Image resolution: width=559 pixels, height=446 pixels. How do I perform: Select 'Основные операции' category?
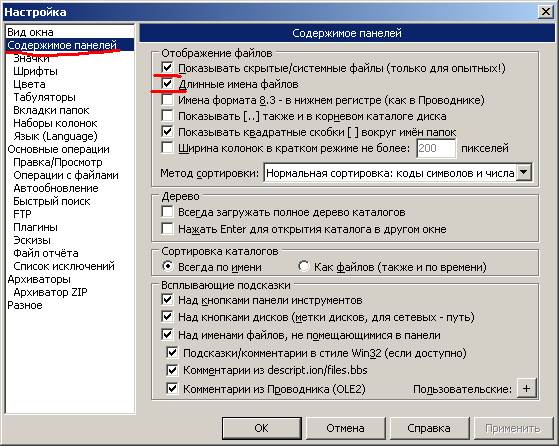click(x=58, y=149)
